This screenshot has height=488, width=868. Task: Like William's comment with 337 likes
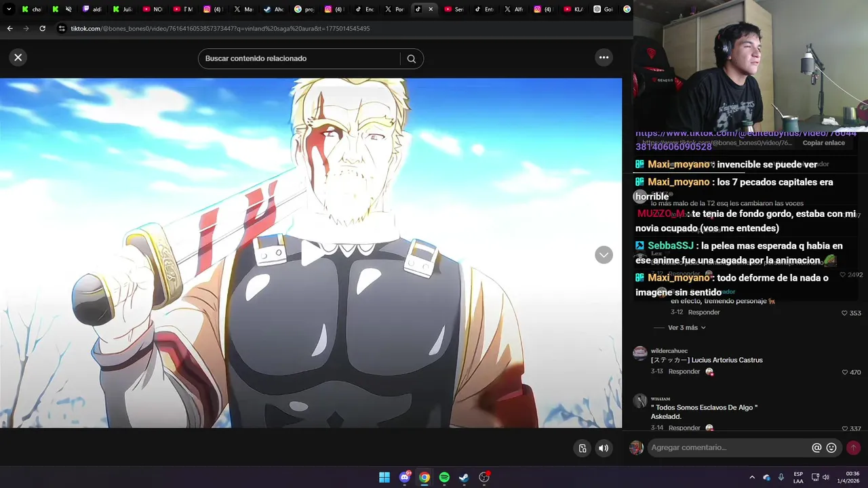[845, 429]
